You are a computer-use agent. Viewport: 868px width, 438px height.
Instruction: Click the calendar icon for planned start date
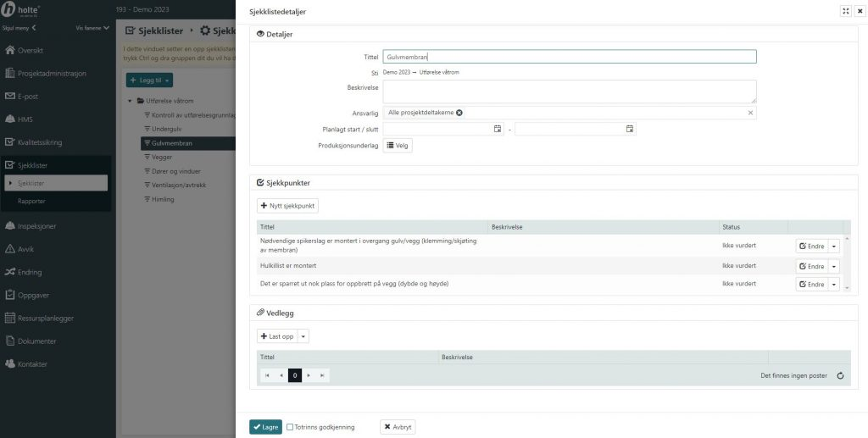[x=498, y=129]
